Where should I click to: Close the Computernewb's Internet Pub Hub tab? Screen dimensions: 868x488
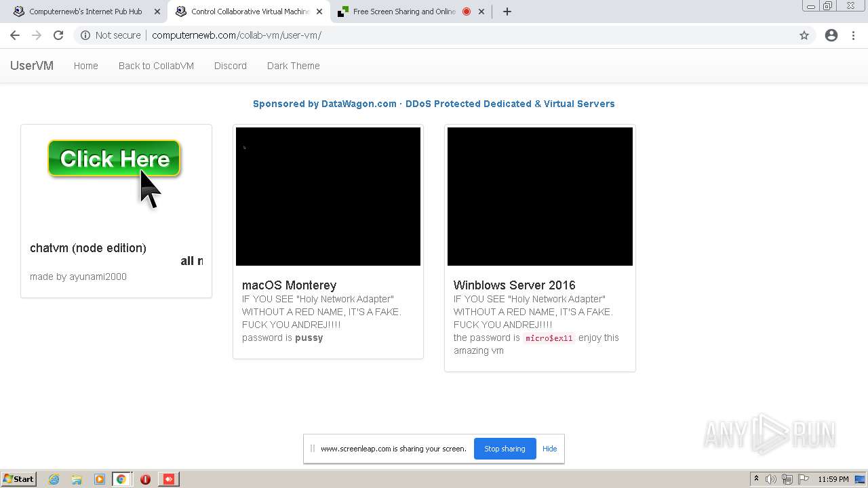click(157, 12)
